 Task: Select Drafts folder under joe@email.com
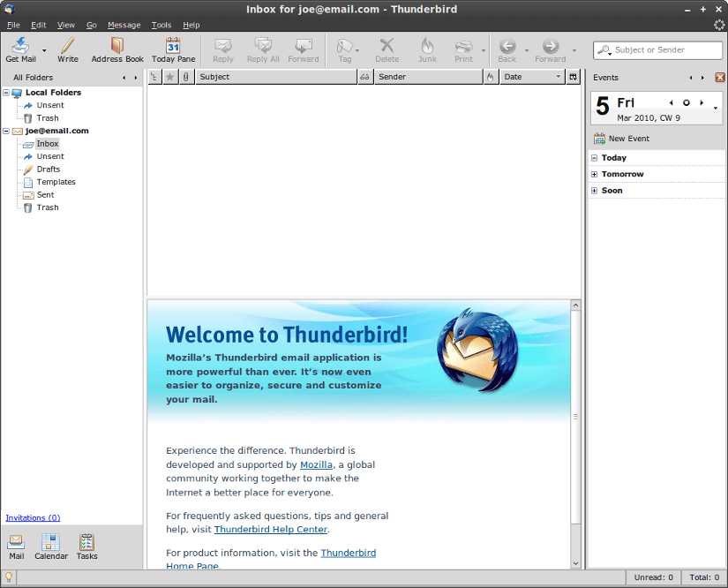click(x=49, y=170)
